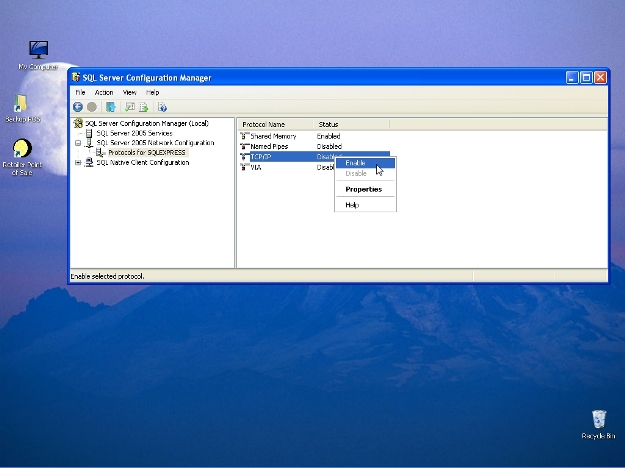Open the Recycle Bin desktop icon
The image size is (625, 468).
[598, 420]
